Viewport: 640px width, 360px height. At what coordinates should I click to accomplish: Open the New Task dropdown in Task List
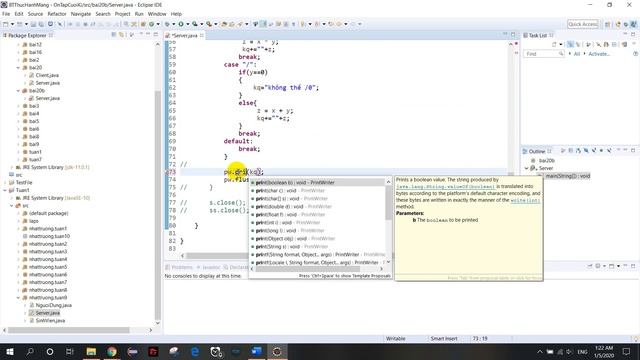(561, 44)
